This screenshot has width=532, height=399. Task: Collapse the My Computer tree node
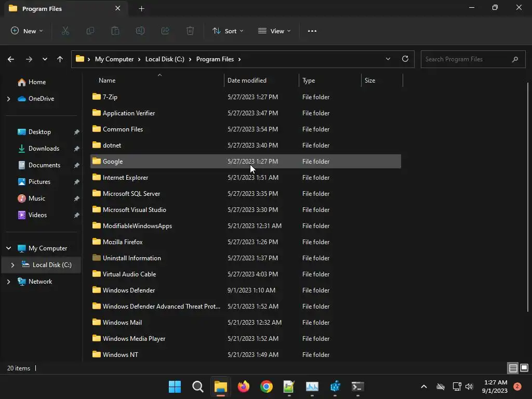pyautogui.click(x=9, y=248)
